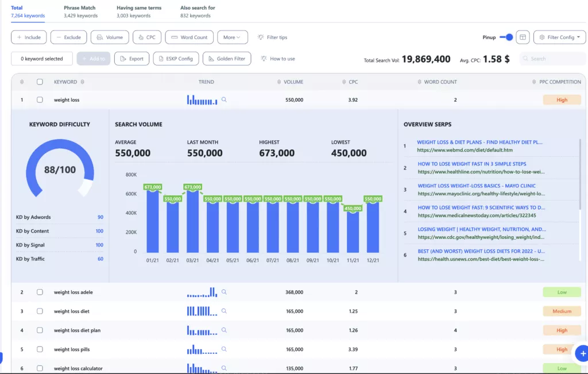Open the Filter Config dropdown
This screenshot has width=588, height=374.
[559, 37]
